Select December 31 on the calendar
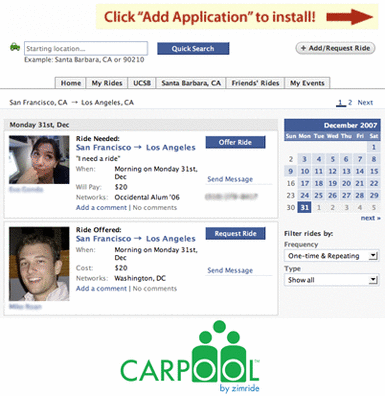The width and height of the screenshot is (385, 396). tap(304, 207)
